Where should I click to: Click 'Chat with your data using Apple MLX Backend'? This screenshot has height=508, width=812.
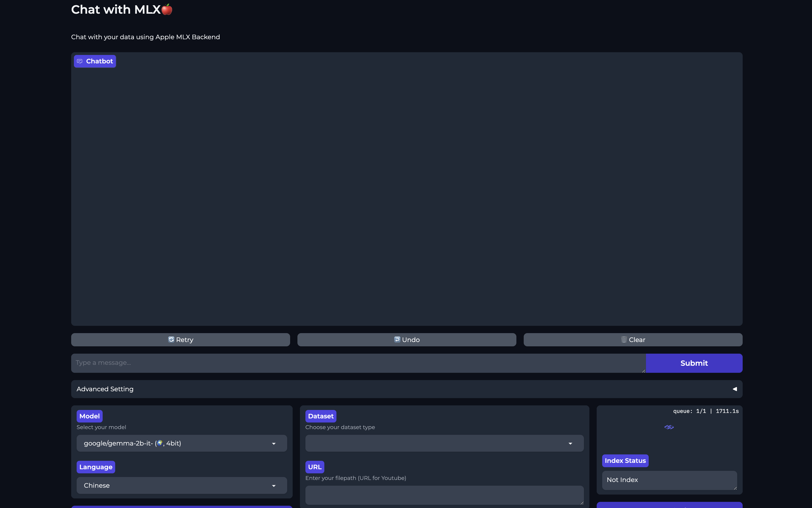[146, 37]
